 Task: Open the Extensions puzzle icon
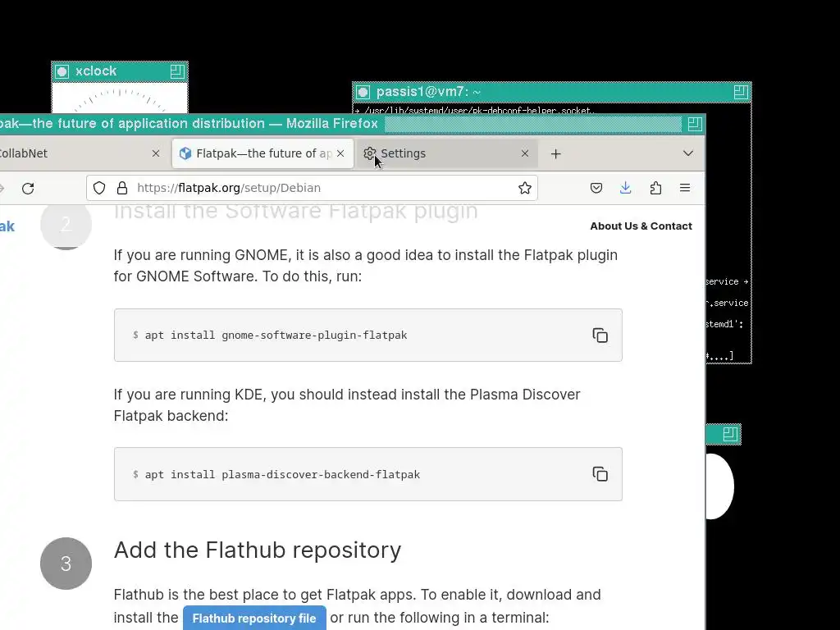655,188
